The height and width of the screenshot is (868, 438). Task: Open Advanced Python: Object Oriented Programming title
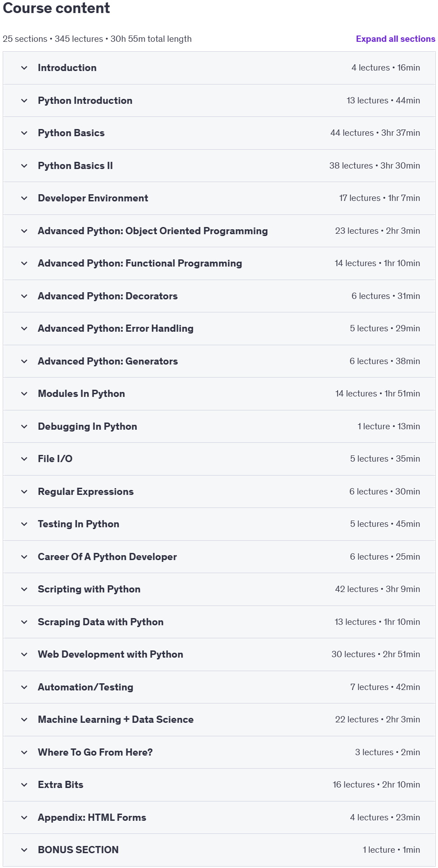153,231
